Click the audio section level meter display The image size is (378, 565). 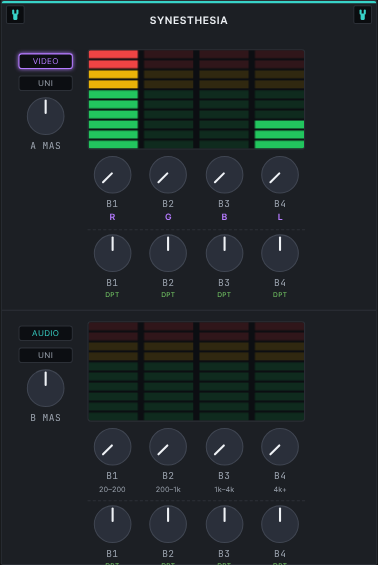pyautogui.click(x=196, y=371)
